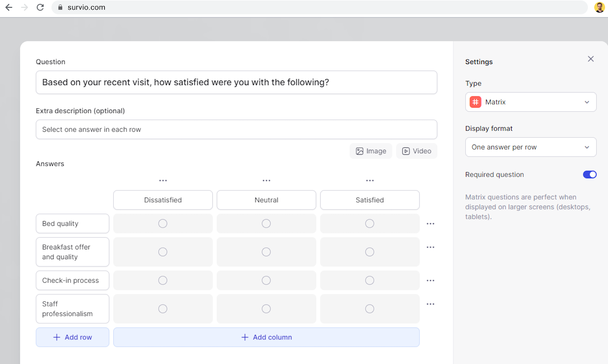This screenshot has height=364, width=608.
Task: Select Satisfied for Staff professionalism
Action: [369, 309]
